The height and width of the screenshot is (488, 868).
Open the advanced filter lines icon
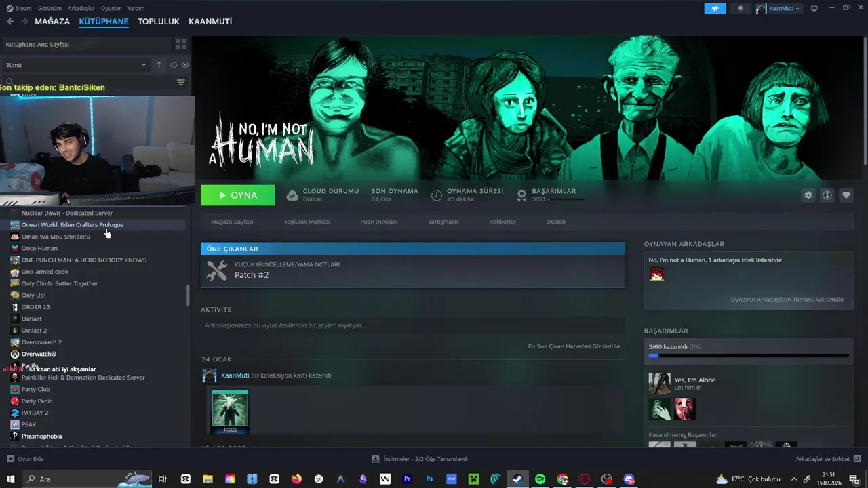(180, 82)
